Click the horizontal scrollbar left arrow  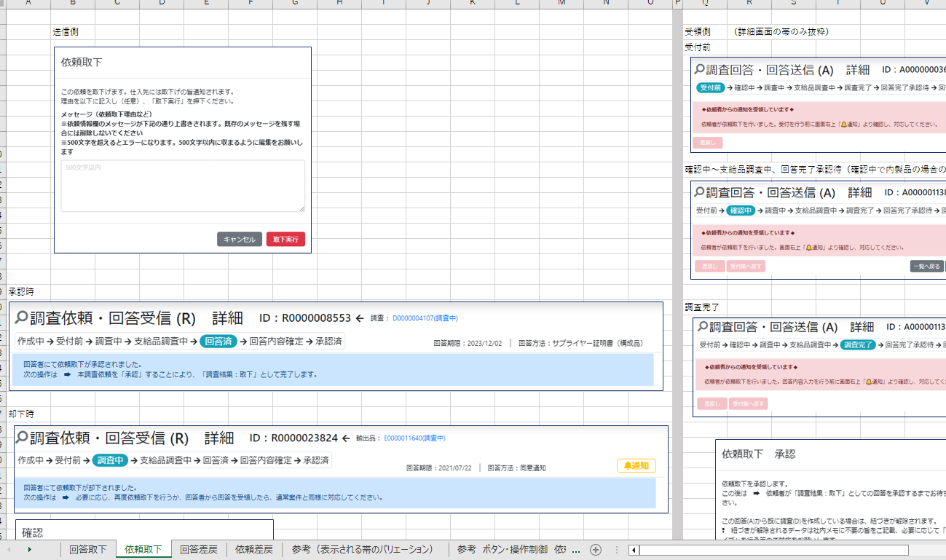[x=634, y=550]
